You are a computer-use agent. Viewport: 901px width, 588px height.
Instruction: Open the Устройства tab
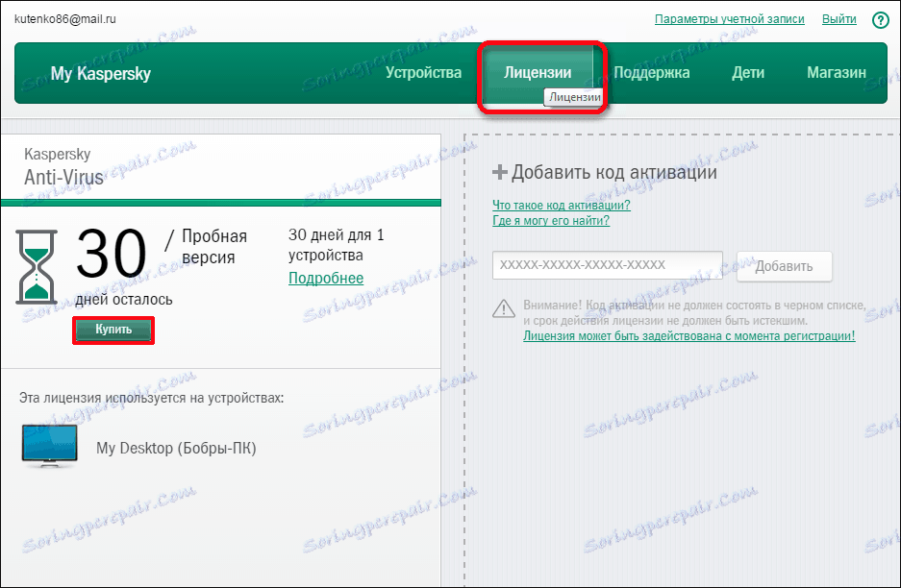[423, 73]
